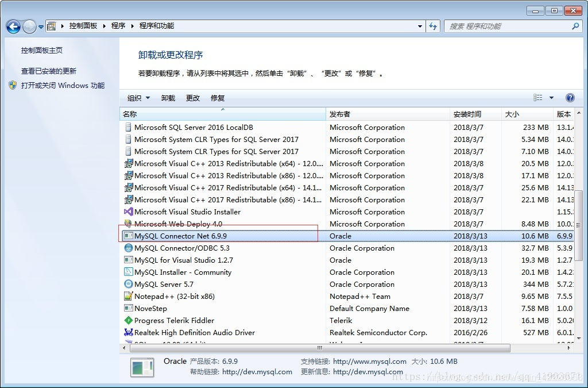Click icon of Visual C++ 2017 Redistributable (x86)
The width and height of the screenshot is (588, 388).
pyautogui.click(x=128, y=199)
